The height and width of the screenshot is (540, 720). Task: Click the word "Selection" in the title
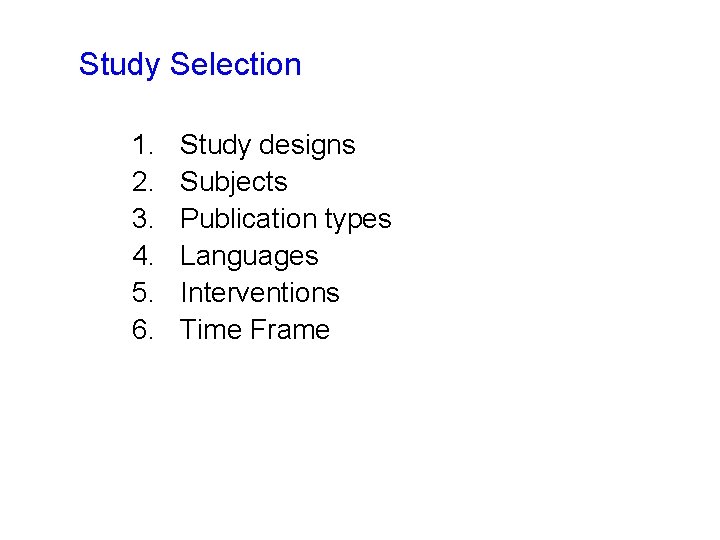[x=236, y=63]
